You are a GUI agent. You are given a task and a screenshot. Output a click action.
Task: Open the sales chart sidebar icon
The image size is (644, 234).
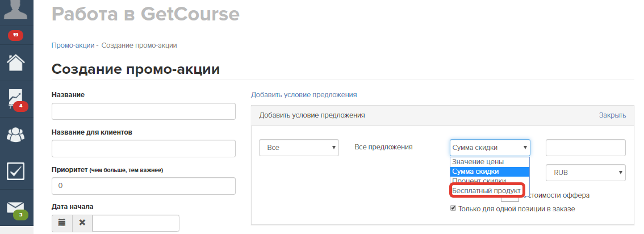pyautogui.click(x=16, y=98)
